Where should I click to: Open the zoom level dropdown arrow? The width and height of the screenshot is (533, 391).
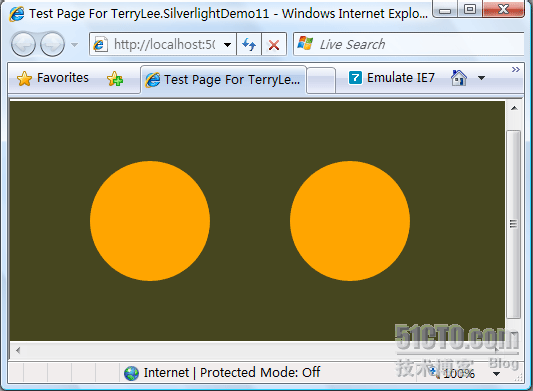tap(496, 374)
